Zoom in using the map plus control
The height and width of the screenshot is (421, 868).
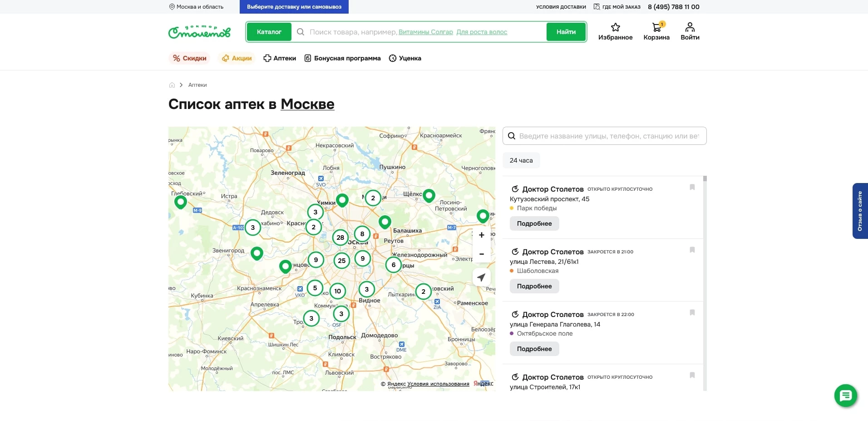(481, 235)
